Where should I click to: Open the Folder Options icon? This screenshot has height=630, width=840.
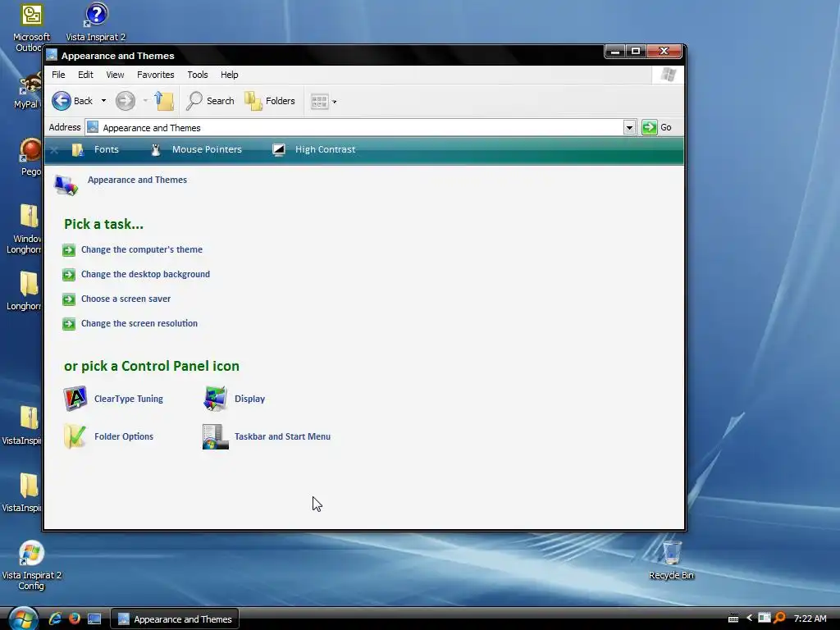point(75,436)
